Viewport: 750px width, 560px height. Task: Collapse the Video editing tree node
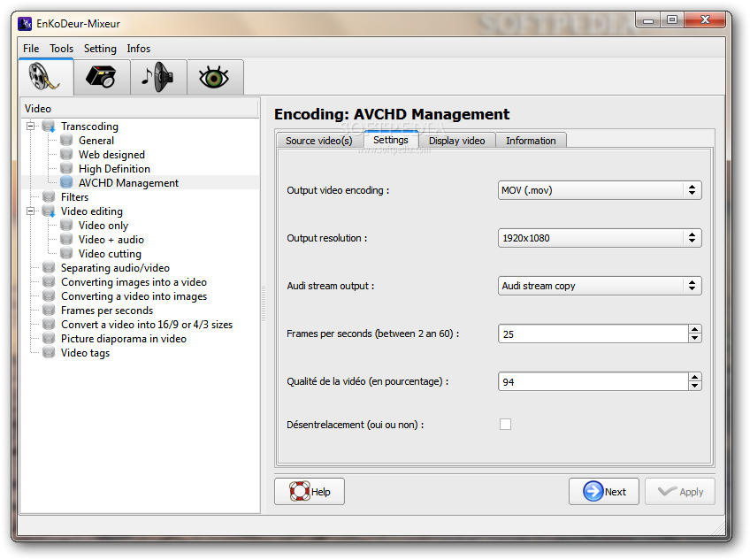pos(31,211)
